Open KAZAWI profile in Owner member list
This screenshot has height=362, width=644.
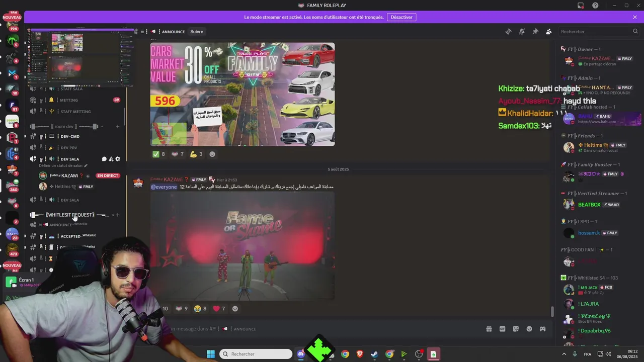tap(599, 61)
